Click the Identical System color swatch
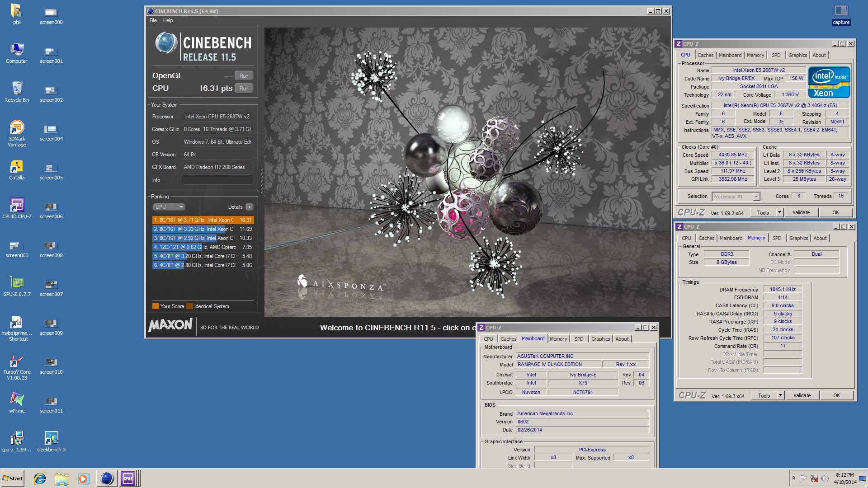The width and height of the screenshot is (868, 488). 189,306
